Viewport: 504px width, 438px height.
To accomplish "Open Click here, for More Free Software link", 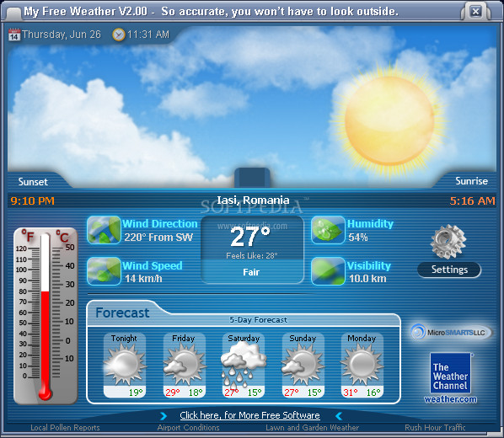I will tap(249, 415).
